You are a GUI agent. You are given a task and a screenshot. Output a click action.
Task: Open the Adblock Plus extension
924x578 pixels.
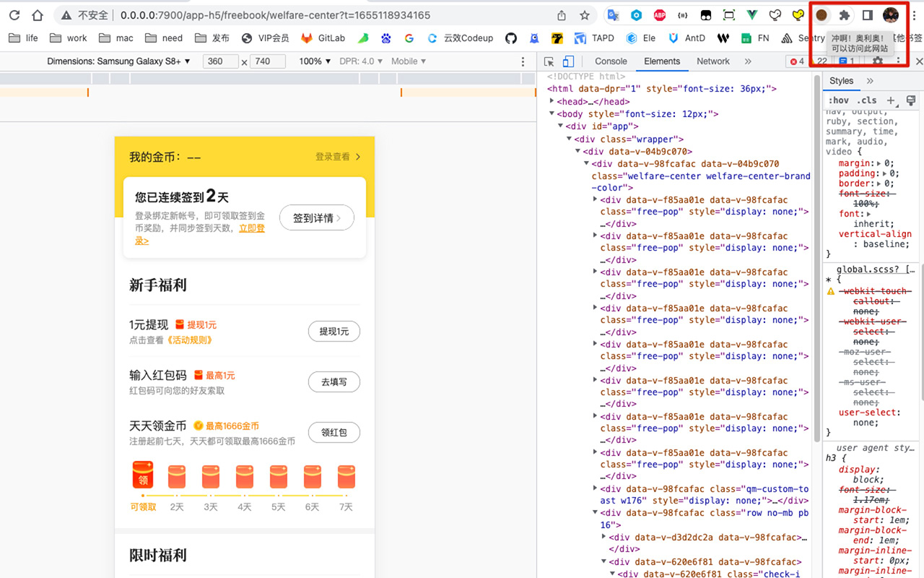click(659, 15)
